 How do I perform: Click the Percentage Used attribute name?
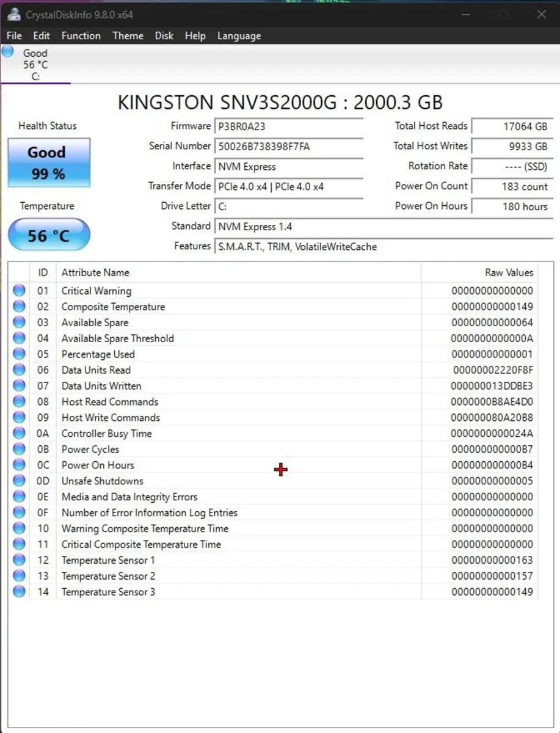(x=98, y=354)
